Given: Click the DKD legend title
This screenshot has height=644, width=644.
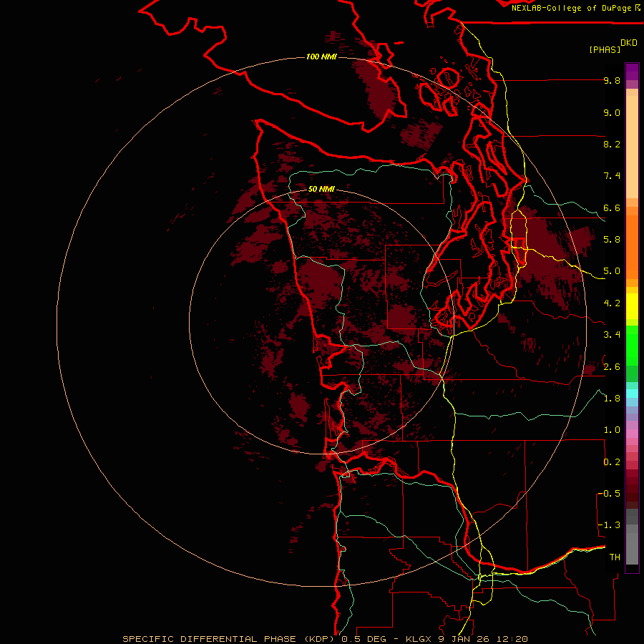Looking at the screenshot, I should click(x=629, y=43).
